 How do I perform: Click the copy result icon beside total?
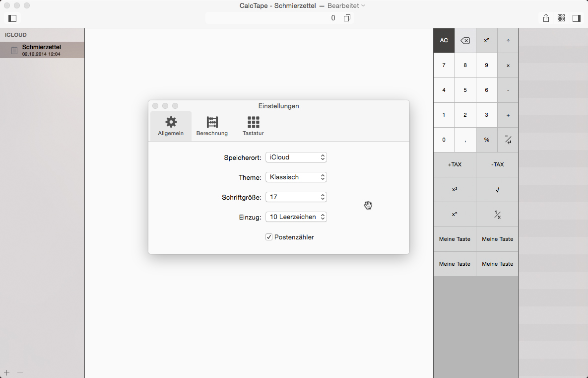[347, 18]
